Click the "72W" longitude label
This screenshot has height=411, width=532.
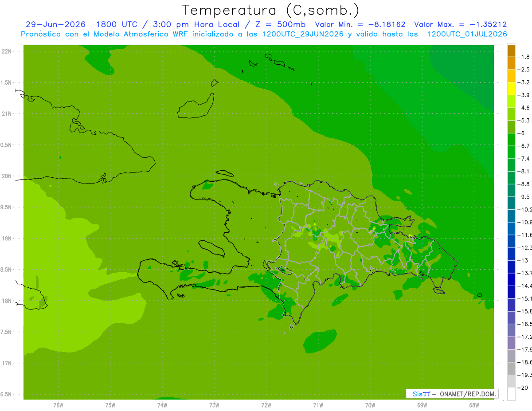point(266,405)
